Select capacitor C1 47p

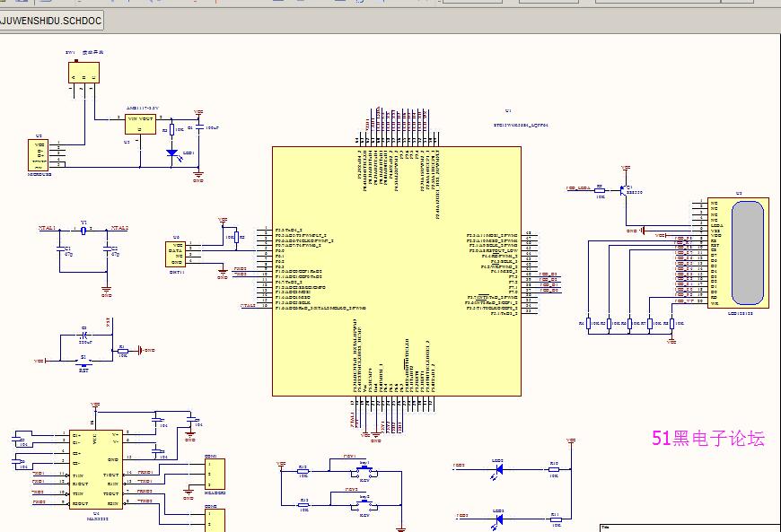pyautogui.click(x=60, y=248)
